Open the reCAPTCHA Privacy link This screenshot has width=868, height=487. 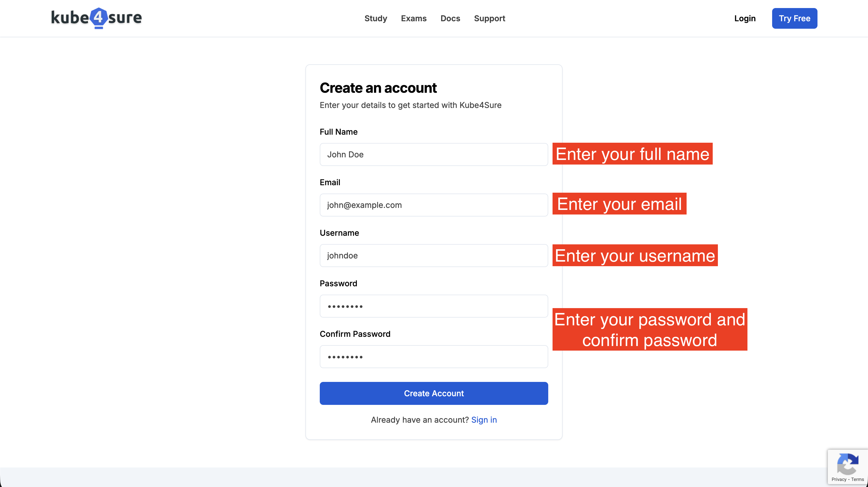click(839, 479)
